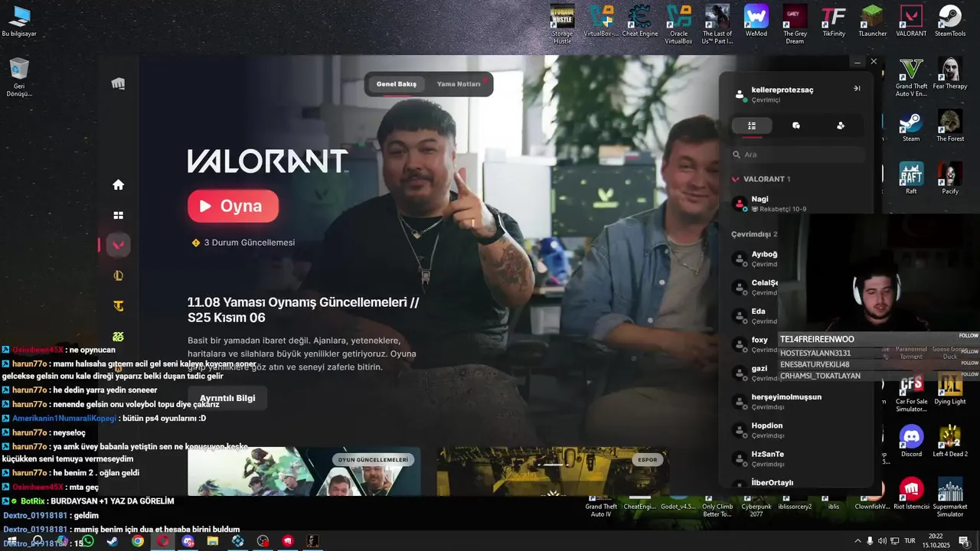Open the friends list tab icon
The height and width of the screenshot is (551, 980).
coord(752,126)
